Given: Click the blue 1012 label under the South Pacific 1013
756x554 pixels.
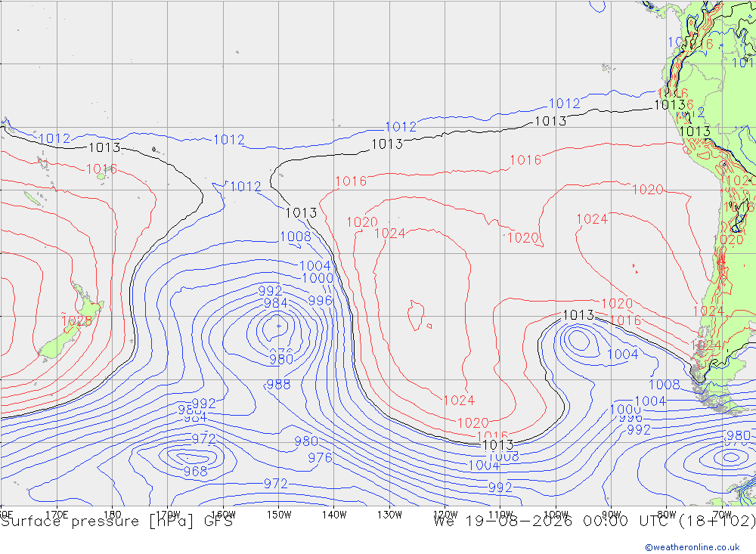Looking at the screenshot, I should pos(246,187).
